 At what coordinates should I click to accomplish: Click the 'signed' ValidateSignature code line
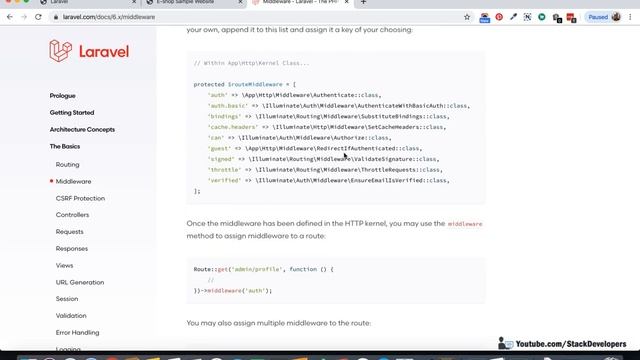323,159
